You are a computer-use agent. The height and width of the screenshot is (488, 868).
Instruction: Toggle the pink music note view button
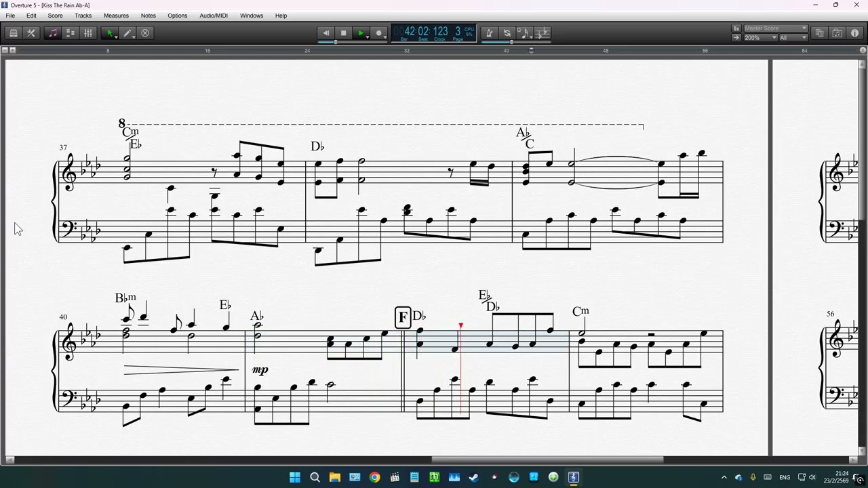53,33
